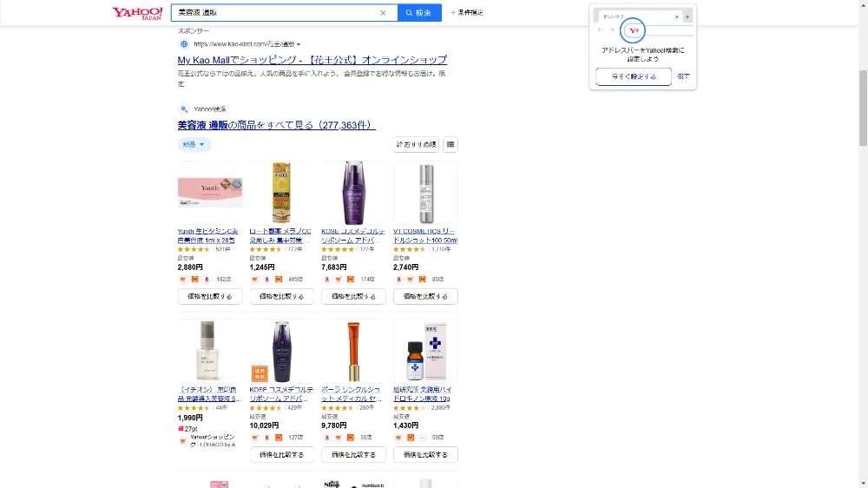Click the 無印良品 clear bottle image
The image size is (868, 488).
[x=207, y=351]
